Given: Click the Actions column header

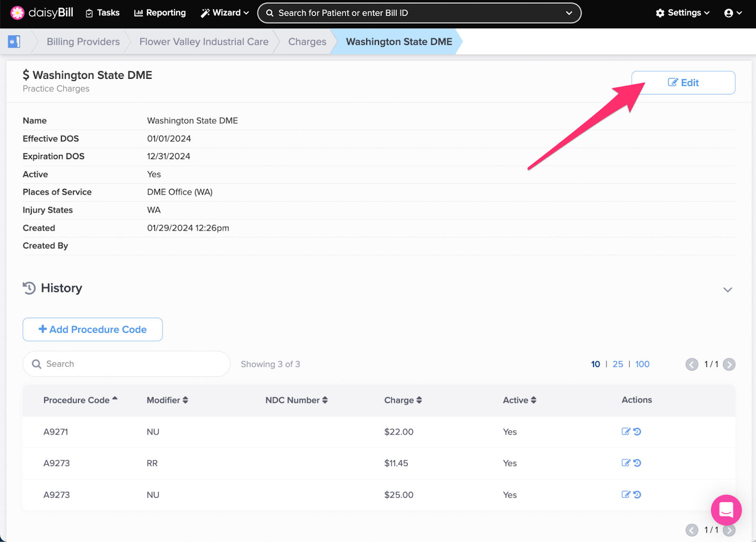Looking at the screenshot, I should 637,400.
